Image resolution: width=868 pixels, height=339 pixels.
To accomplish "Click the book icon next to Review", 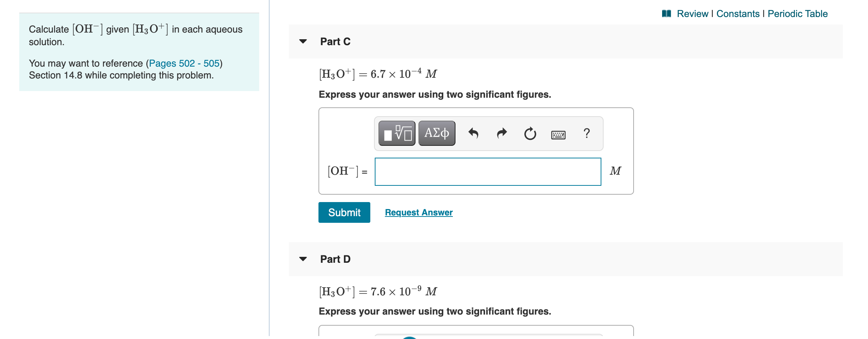I will (667, 13).
